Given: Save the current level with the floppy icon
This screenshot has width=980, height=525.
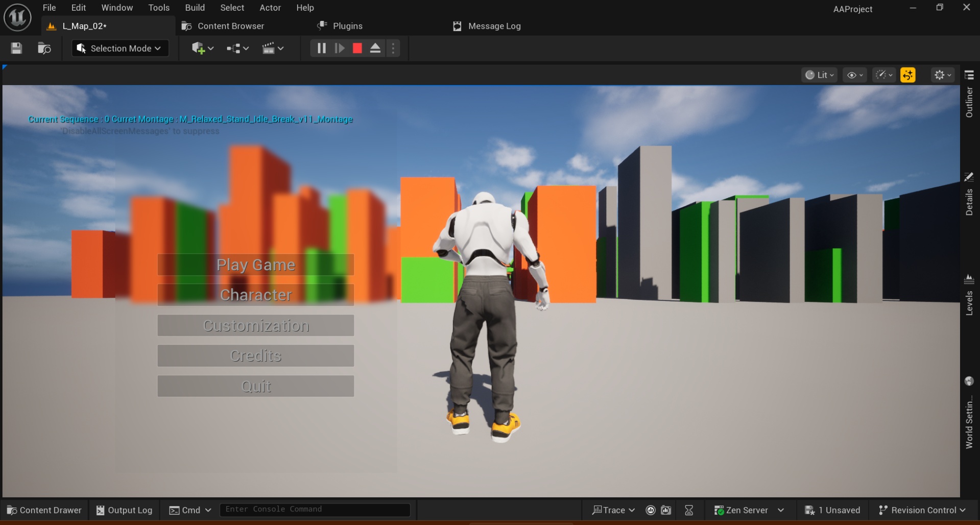Looking at the screenshot, I should pos(16,48).
